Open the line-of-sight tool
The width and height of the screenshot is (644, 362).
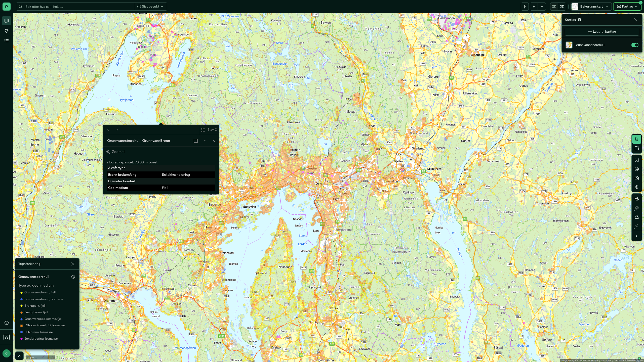(x=636, y=226)
